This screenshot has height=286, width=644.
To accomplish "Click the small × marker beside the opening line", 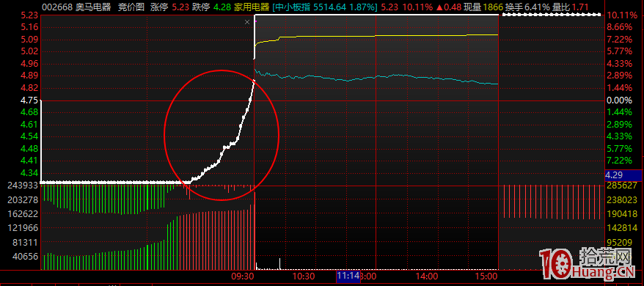I will coord(247,22).
